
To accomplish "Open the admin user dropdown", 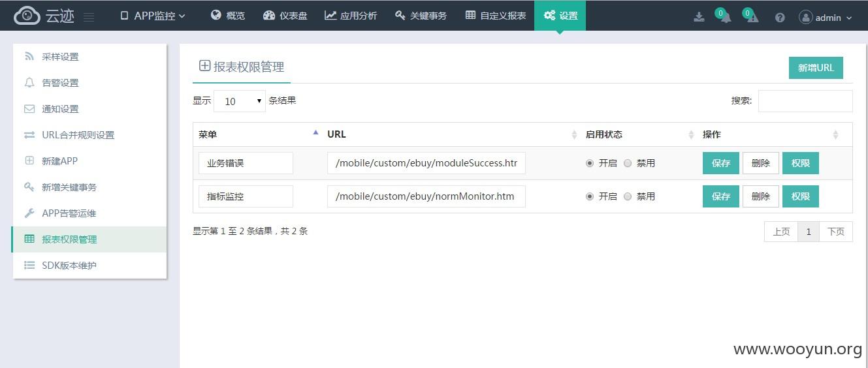I will pos(826,18).
